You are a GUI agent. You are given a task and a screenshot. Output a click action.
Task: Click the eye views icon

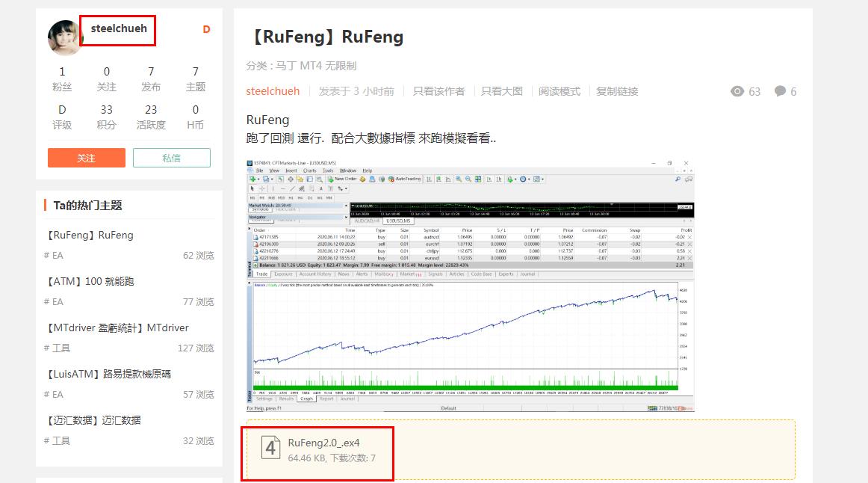point(737,91)
